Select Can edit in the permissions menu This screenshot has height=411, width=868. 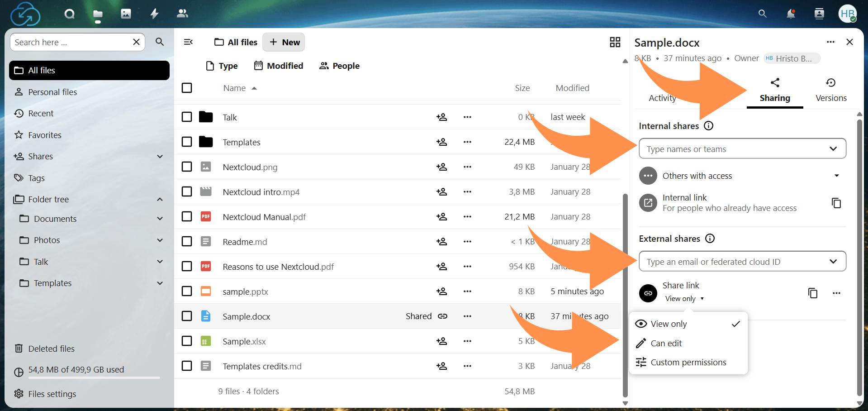tap(666, 343)
